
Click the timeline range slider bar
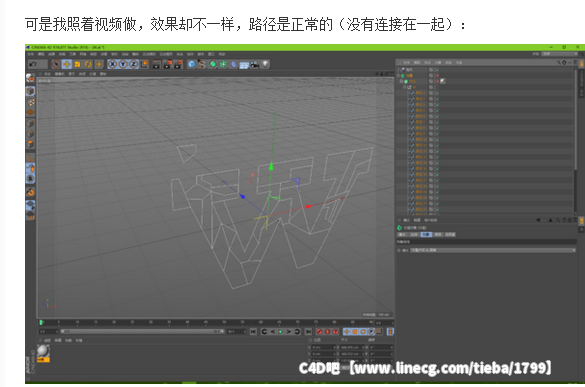(142, 331)
